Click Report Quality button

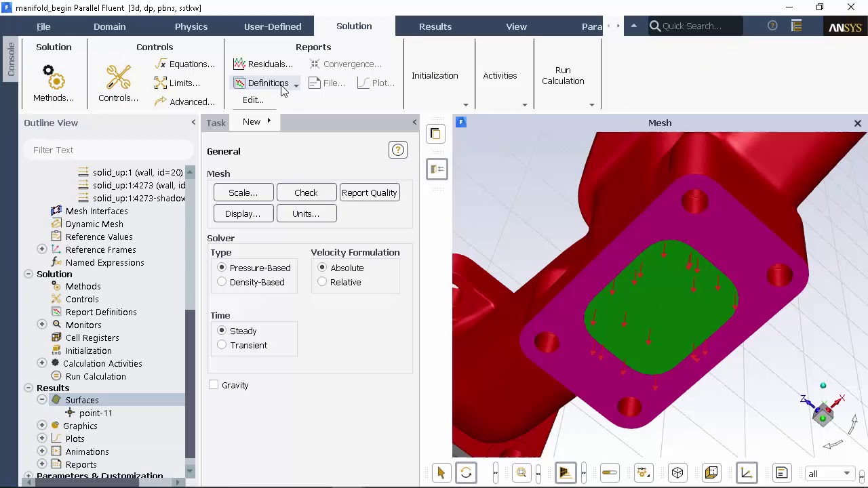click(370, 192)
